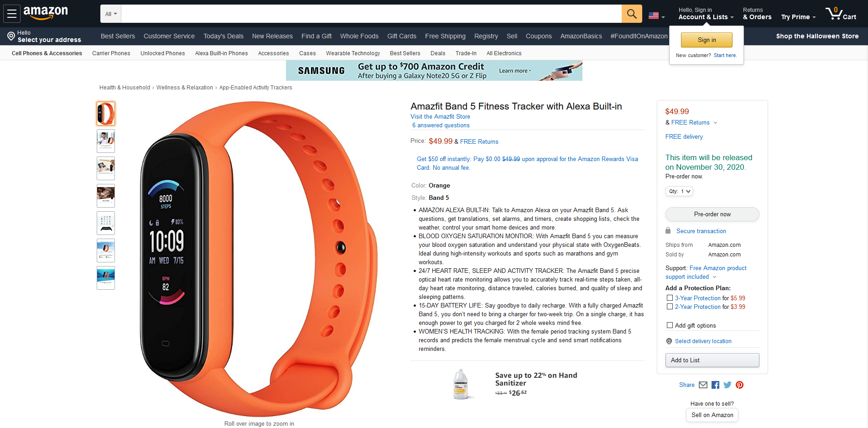Click the orange search magnifier button
Viewport: 868px width, 428px height.
click(632, 14)
